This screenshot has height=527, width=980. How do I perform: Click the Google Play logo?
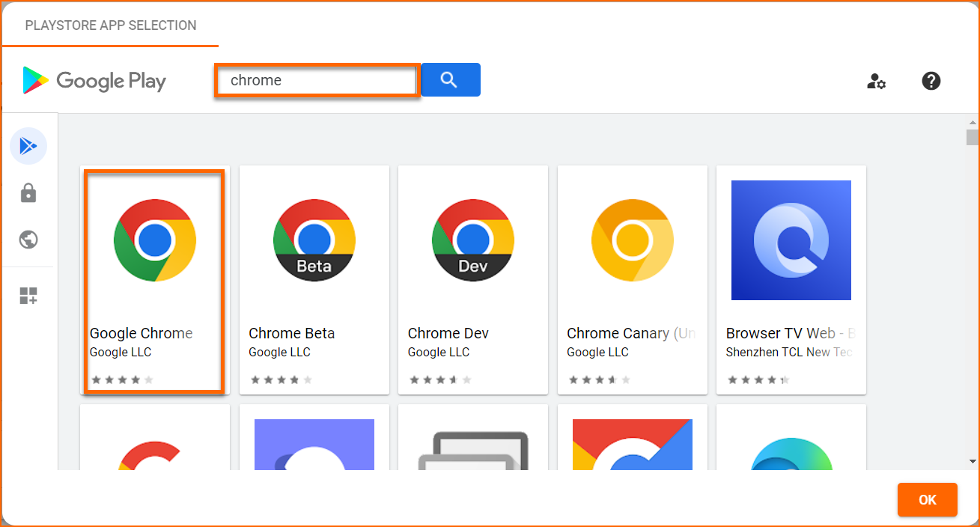pyautogui.click(x=94, y=80)
